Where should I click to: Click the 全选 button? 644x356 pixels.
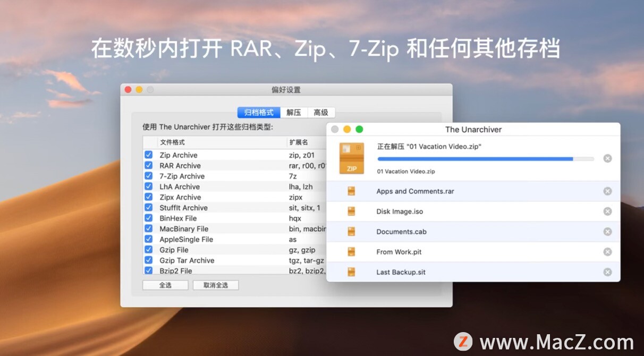165,285
